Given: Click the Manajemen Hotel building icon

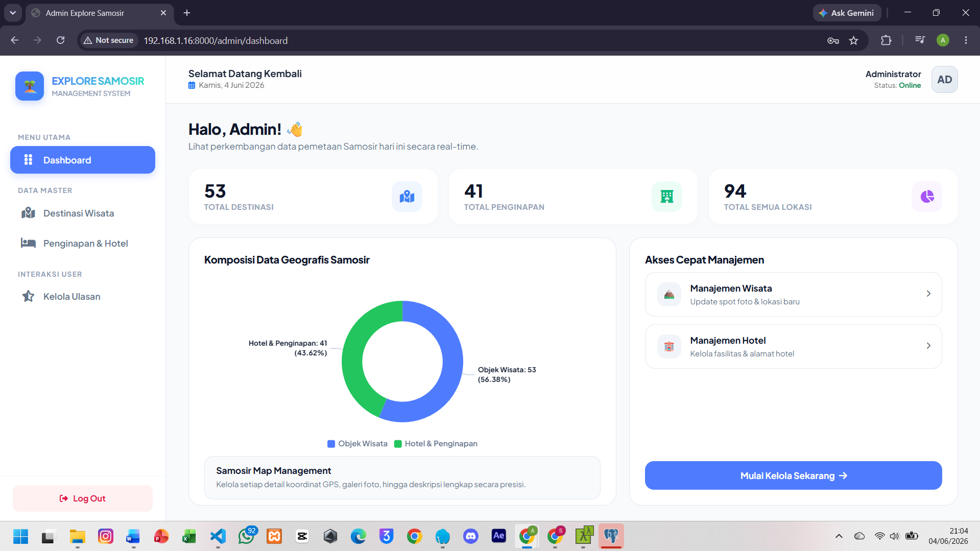Looking at the screenshot, I should [x=669, y=347].
